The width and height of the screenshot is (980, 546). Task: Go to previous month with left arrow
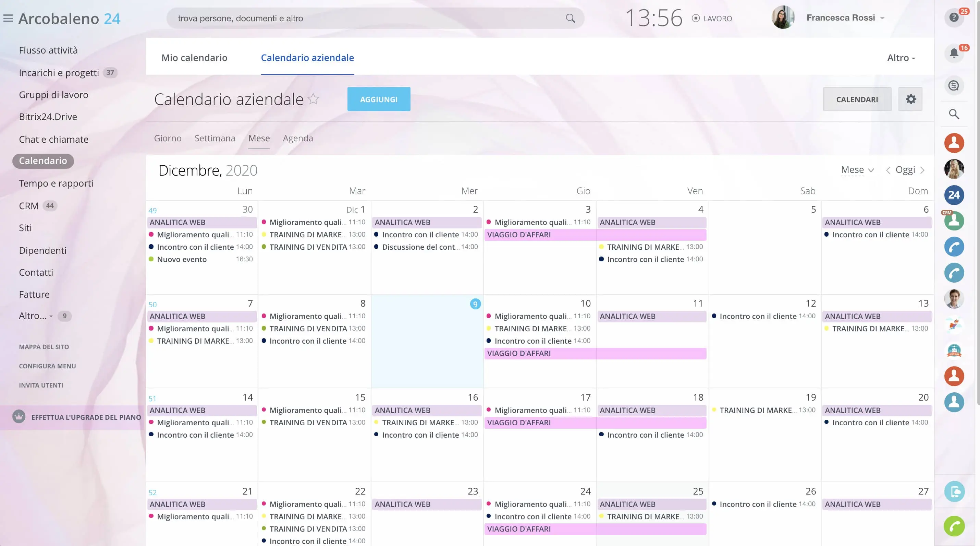[x=888, y=170]
